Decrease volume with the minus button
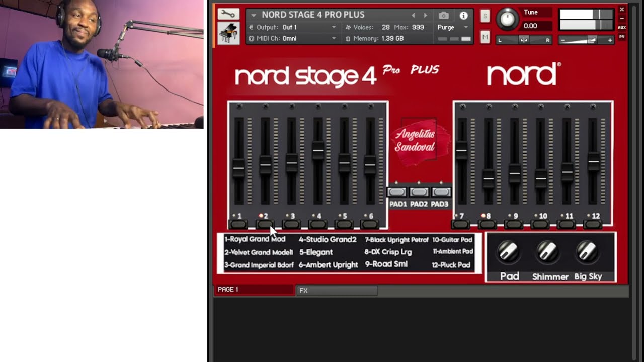644x362 pixels. 563,40
